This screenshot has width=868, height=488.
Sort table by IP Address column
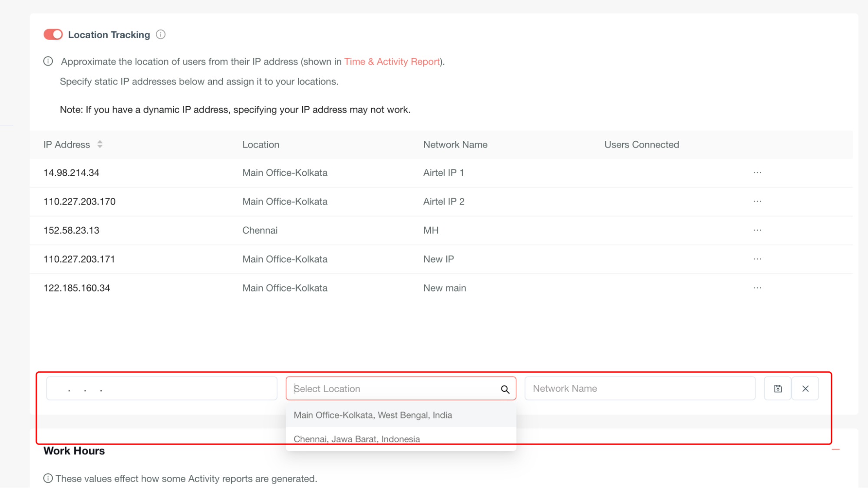(100, 144)
